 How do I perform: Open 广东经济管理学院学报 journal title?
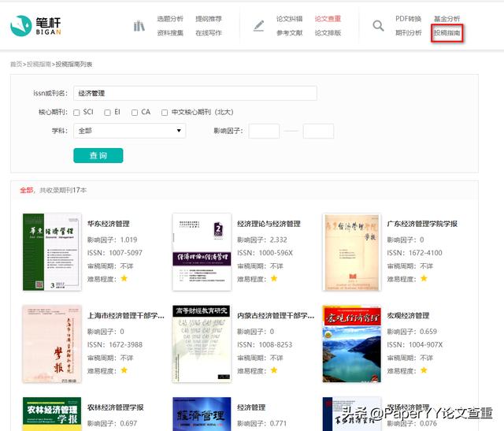[422, 224]
